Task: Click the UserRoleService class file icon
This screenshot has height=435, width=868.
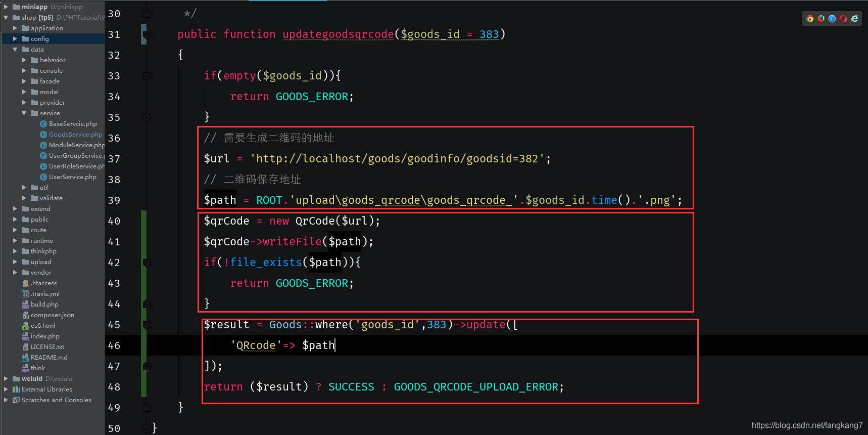Action: coord(43,166)
